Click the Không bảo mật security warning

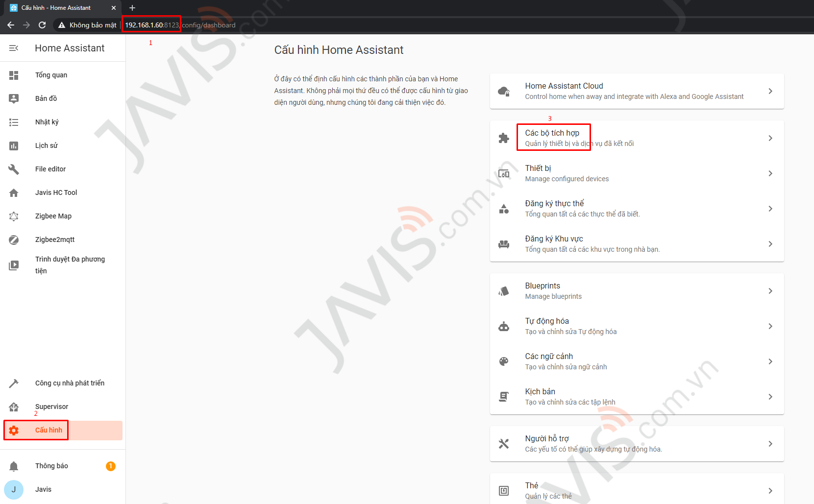click(87, 25)
